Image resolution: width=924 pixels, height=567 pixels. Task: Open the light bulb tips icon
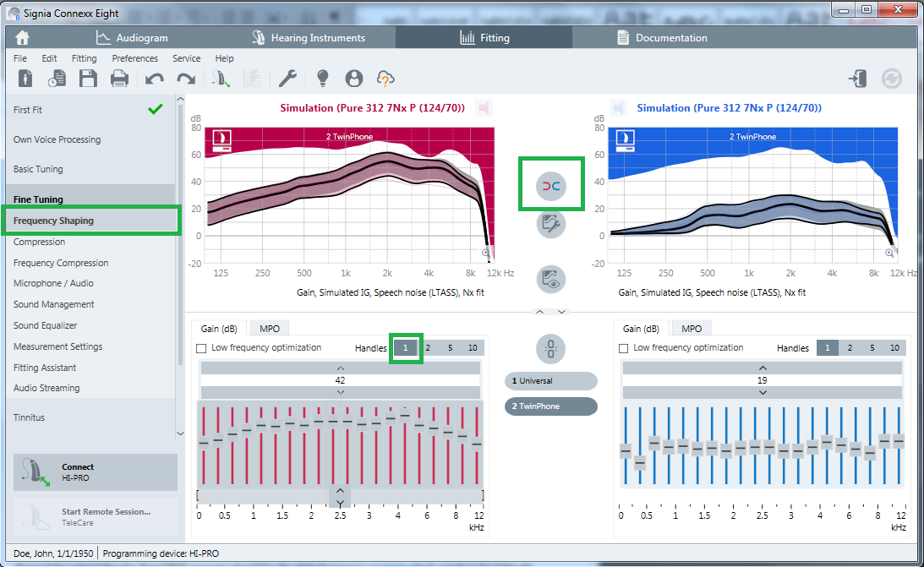pos(322,79)
